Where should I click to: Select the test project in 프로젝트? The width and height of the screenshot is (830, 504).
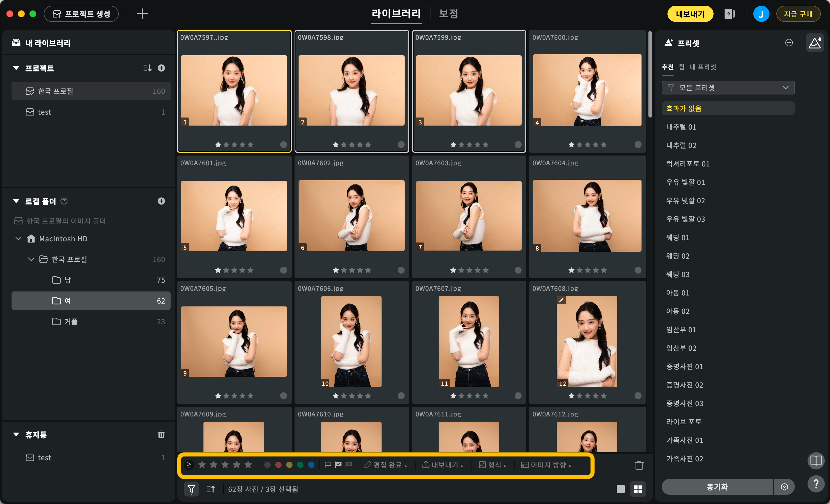[91, 112]
